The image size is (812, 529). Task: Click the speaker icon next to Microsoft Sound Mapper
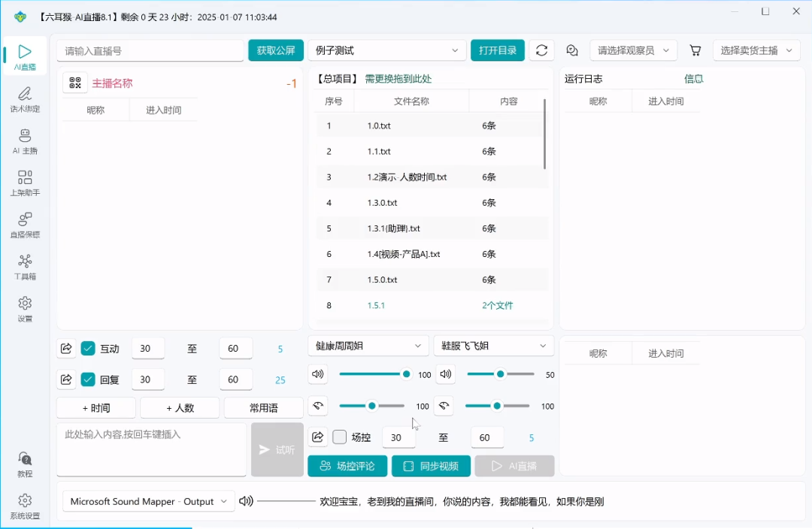pyautogui.click(x=246, y=501)
